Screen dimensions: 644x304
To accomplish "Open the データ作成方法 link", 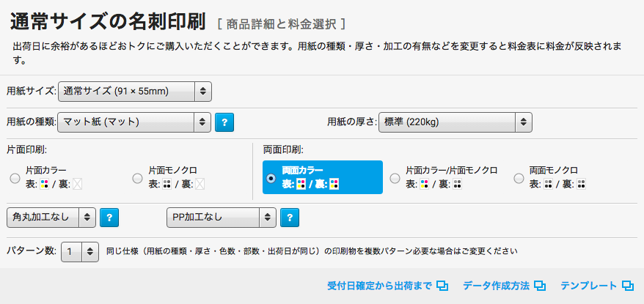I will pos(496,286).
